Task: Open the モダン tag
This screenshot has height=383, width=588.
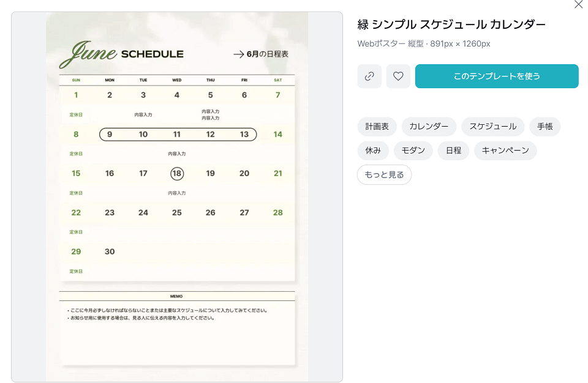Action: (413, 151)
